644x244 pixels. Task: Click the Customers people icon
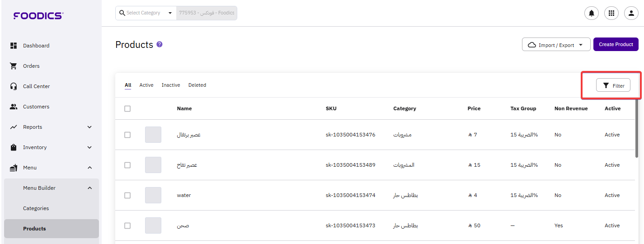point(14,107)
